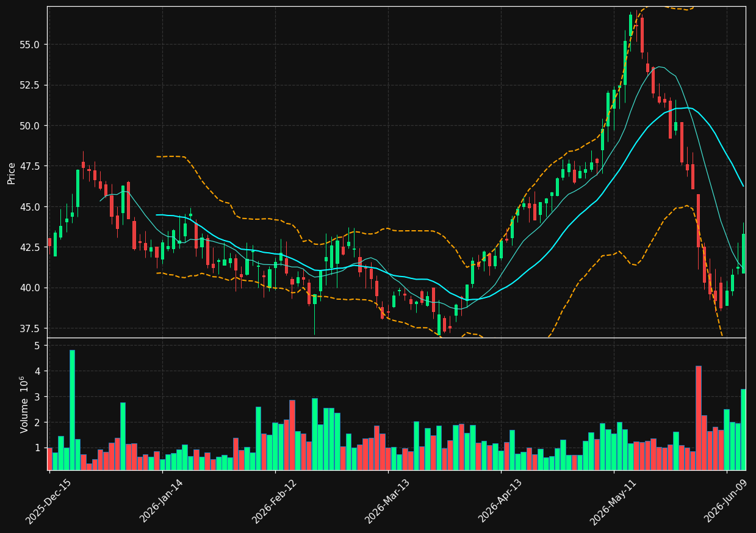Click the 40.0 price axis label
Screen dimensions: 756x533
[29, 288]
